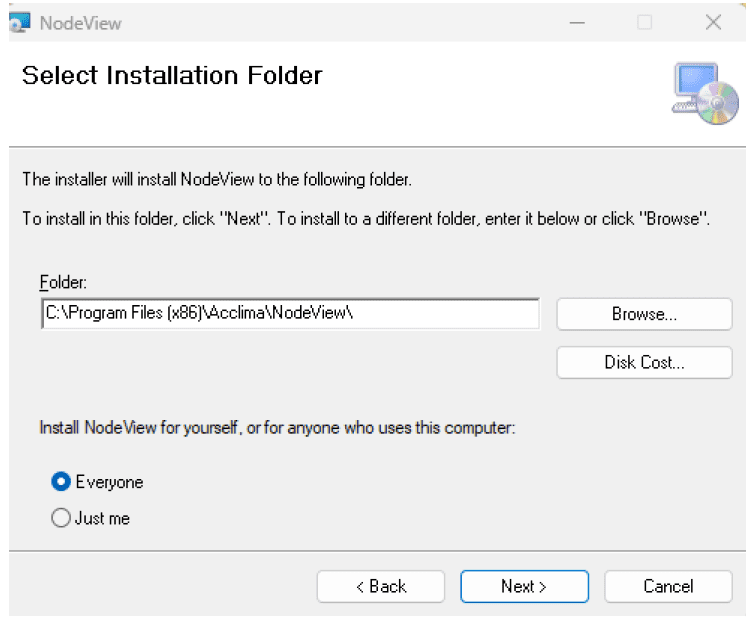Cancel the NodeView installation
754x621 pixels.
pos(668,586)
